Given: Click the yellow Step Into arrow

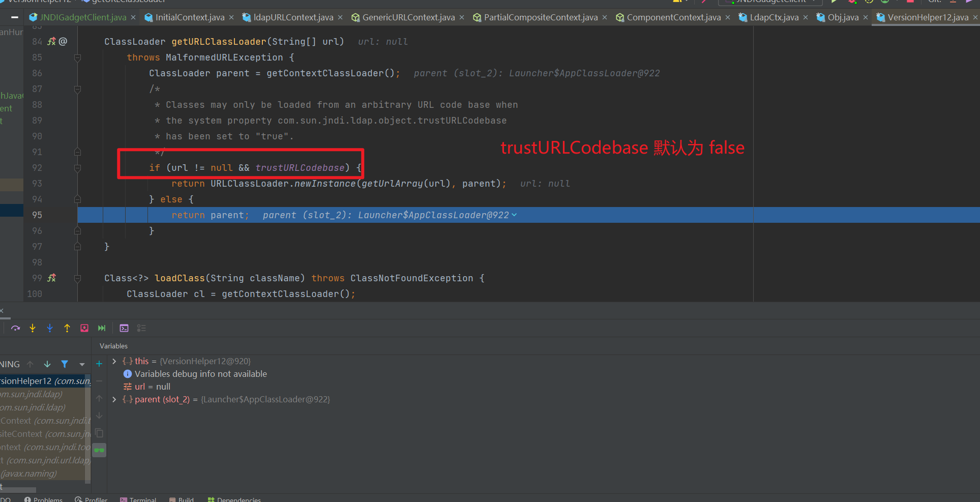Looking at the screenshot, I should [33, 328].
